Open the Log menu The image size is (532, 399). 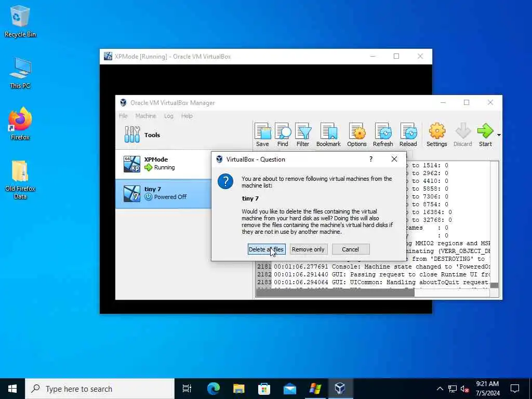(x=169, y=116)
